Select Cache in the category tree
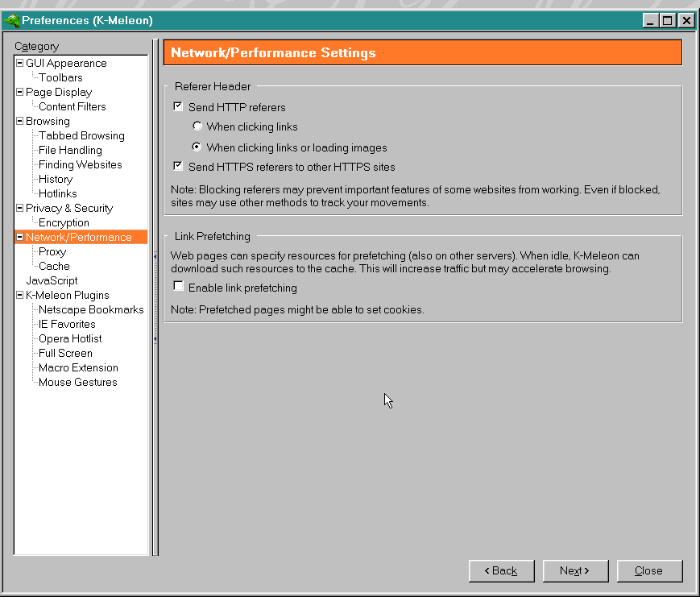Viewport: 700px width, 601px height. point(54,266)
